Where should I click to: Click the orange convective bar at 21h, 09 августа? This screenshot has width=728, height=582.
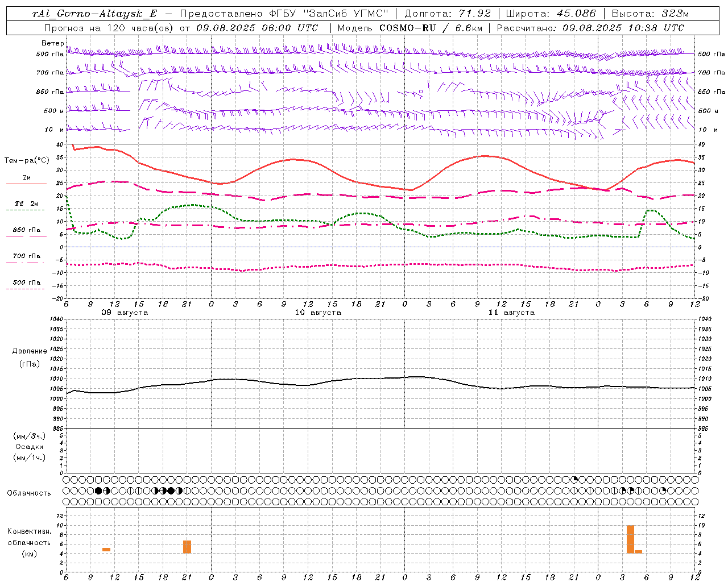pos(187,547)
